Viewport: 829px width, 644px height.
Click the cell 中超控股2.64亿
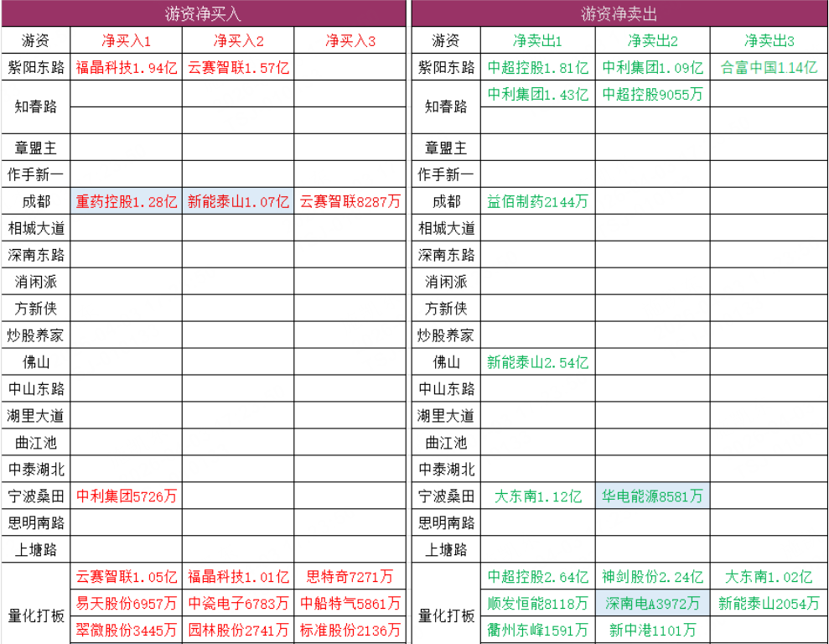click(537, 576)
